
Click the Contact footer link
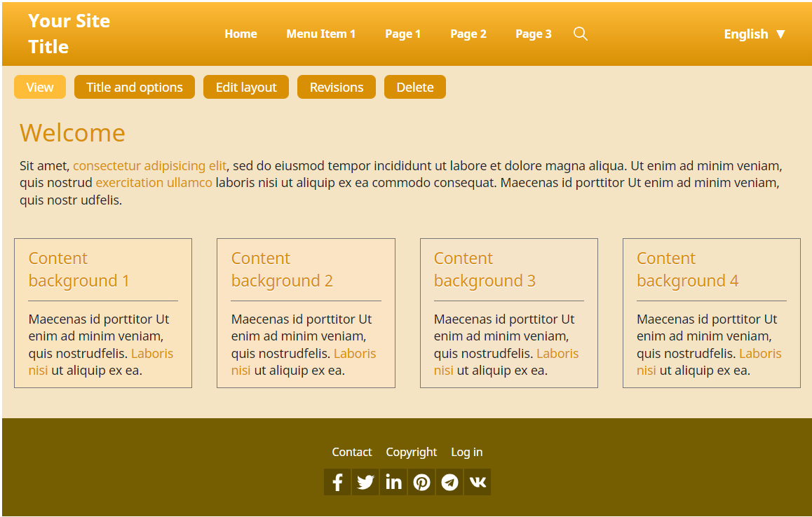coord(352,452)
